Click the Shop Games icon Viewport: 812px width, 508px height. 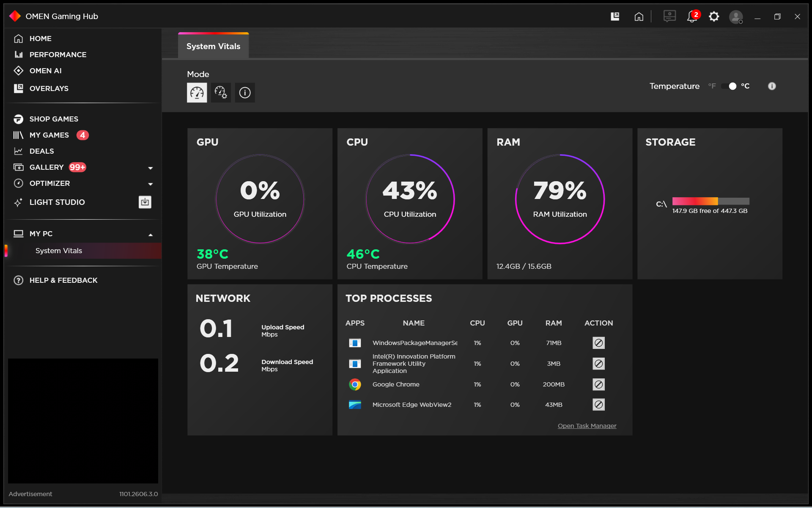(x=18, y=119)
